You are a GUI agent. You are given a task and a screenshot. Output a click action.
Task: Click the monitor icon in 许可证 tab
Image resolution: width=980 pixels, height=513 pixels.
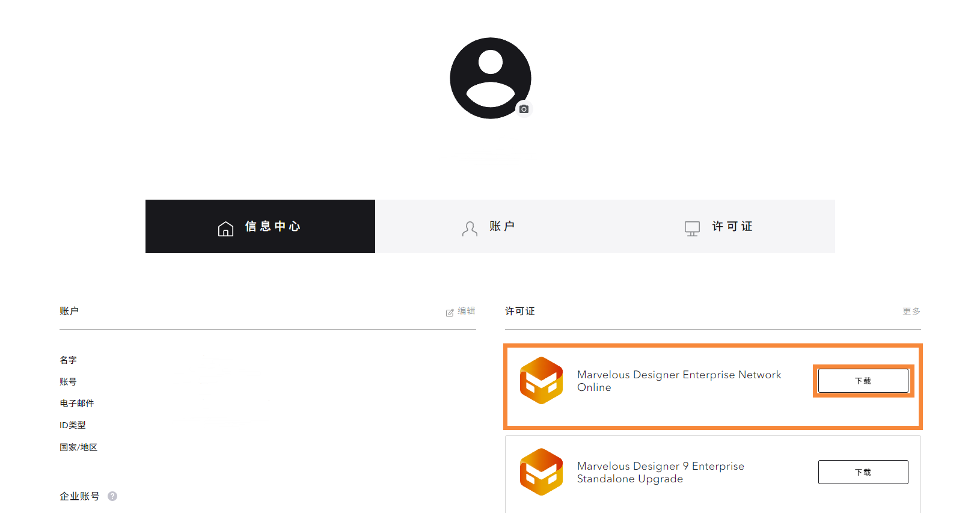point(692,229)
